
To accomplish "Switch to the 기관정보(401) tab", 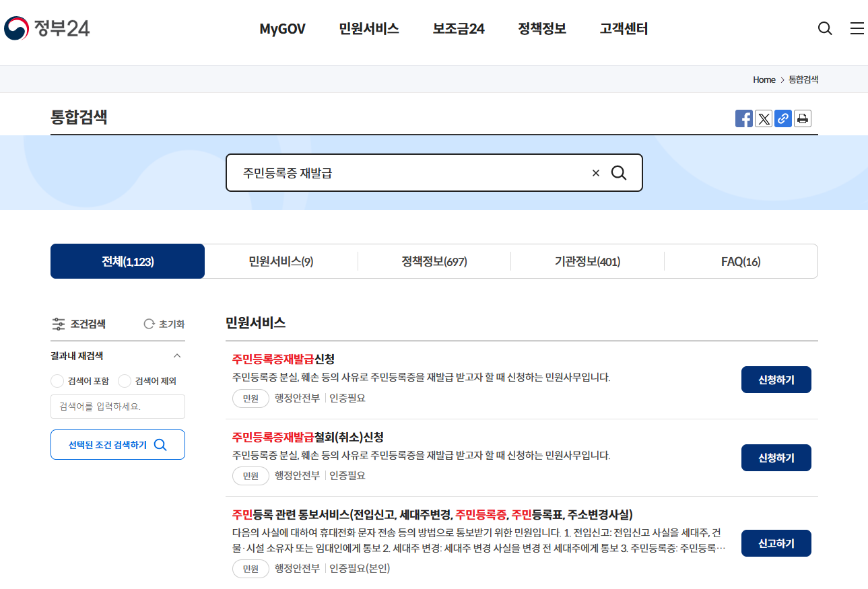I will [587, 261].
